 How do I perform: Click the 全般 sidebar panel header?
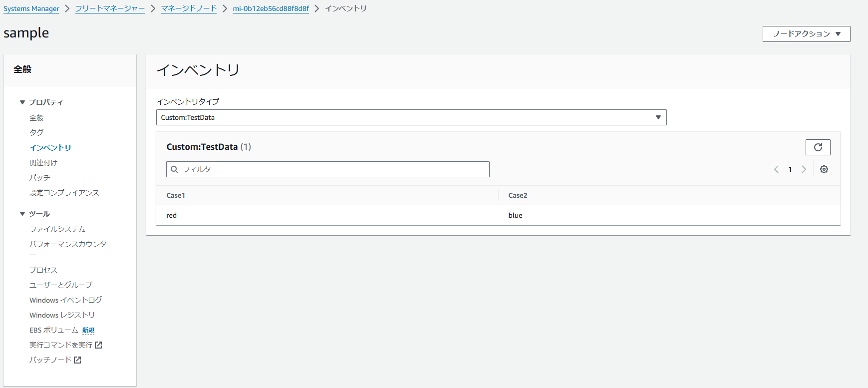pyautogui.click(x=22, y=69)
